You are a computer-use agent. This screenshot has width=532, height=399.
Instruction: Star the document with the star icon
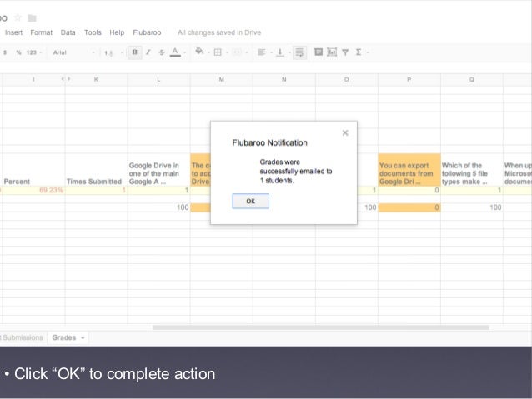click(x=18, y=17)
